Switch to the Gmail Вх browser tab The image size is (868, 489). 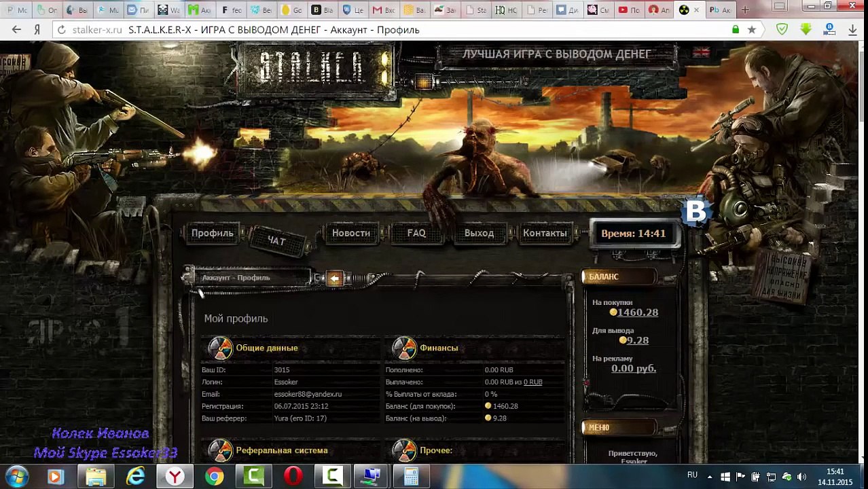pos(384,10)
